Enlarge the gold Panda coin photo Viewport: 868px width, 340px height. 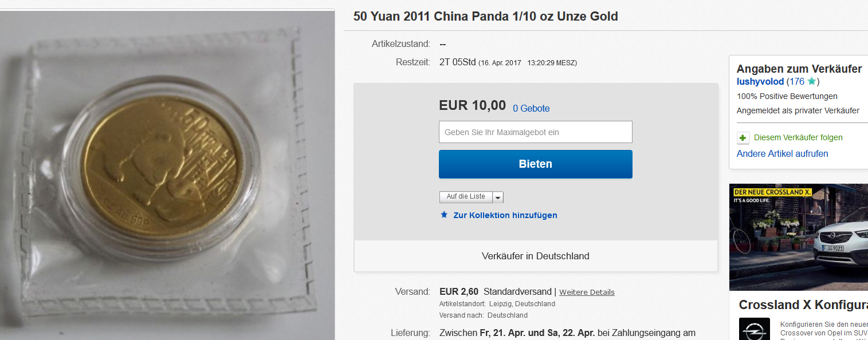(x=167, y=175)
